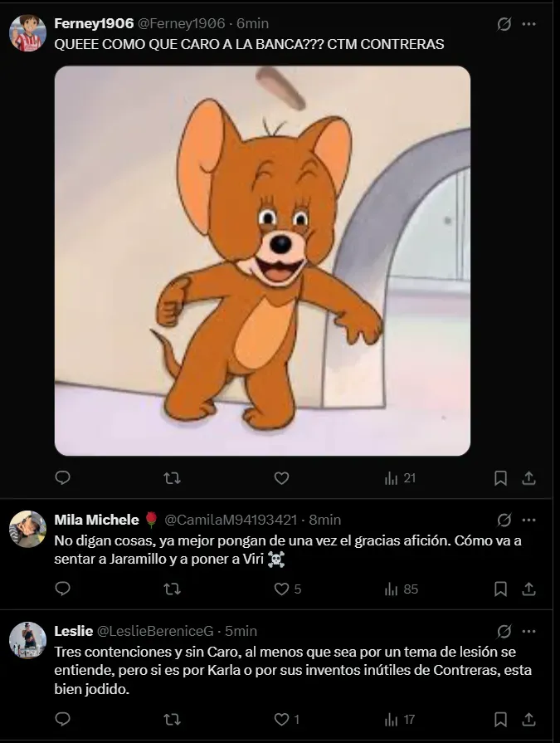560x743 pixels.
Task: Open Leslie's tweet 5min timestamp
Action: [241, 631]
